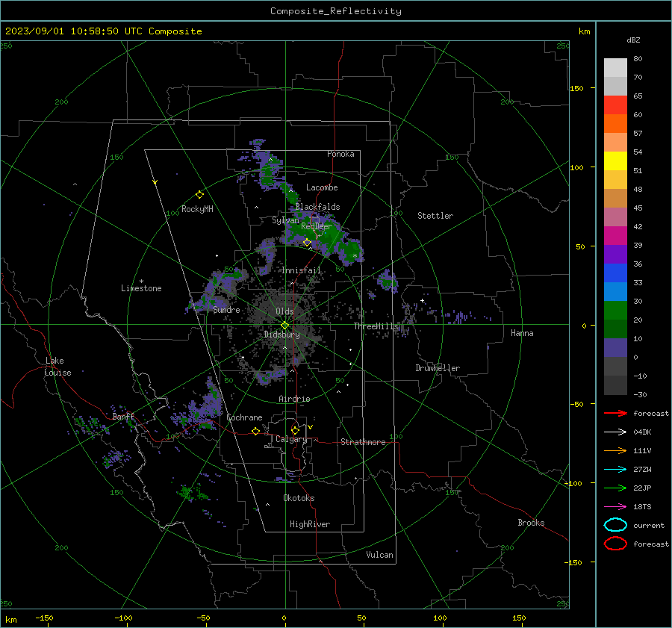Click the Composite_Reflectivity title
The height and width of the screenshot is (628, 672).
(336, 11)
